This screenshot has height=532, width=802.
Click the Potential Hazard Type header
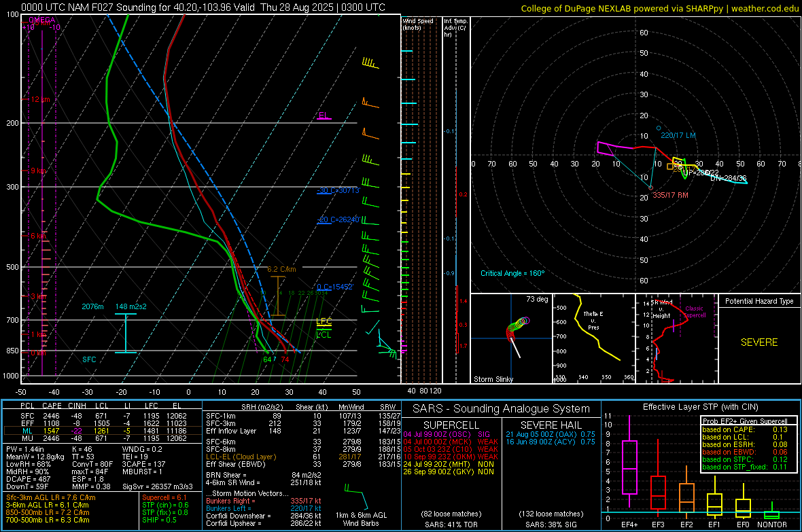pos(759,301)
